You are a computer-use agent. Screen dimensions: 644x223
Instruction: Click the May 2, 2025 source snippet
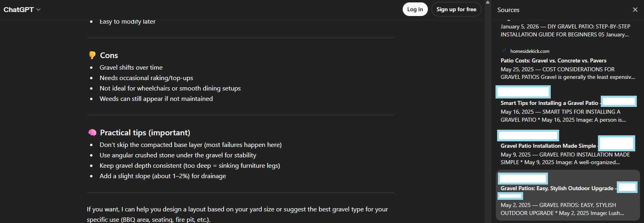(x=562, y=209)
